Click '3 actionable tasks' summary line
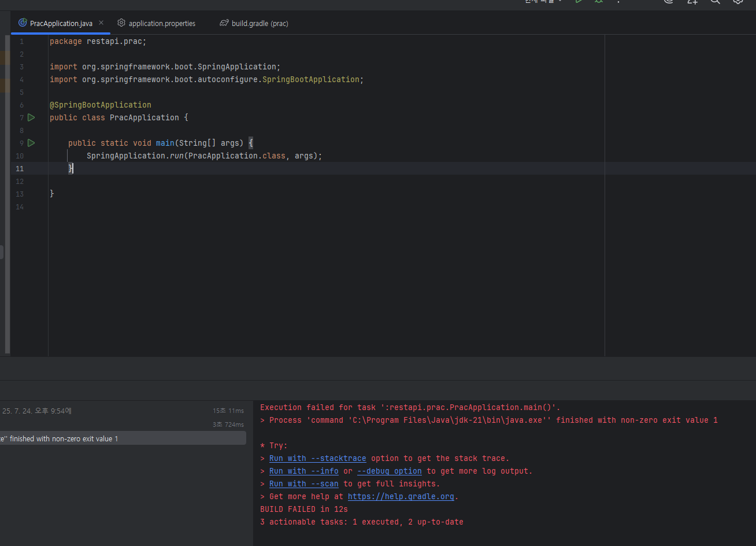 pyautogui.click(x=362, y=522)
